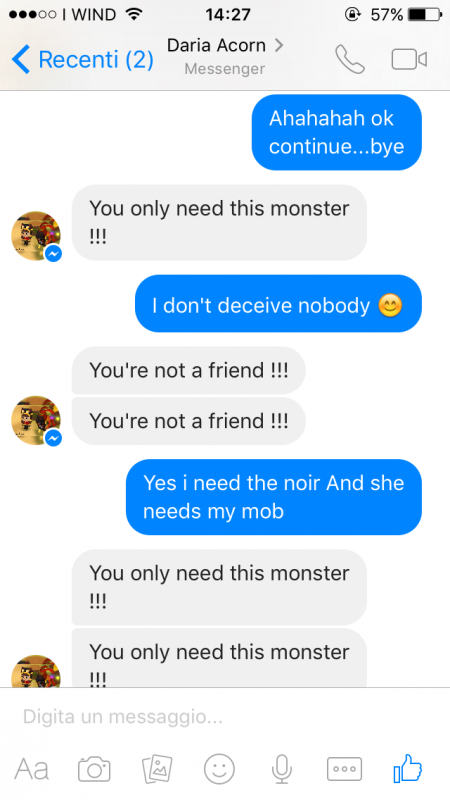450x800 pixels.
Task: Tap the microphone to record voice message
Action: [x=282, y=769]
